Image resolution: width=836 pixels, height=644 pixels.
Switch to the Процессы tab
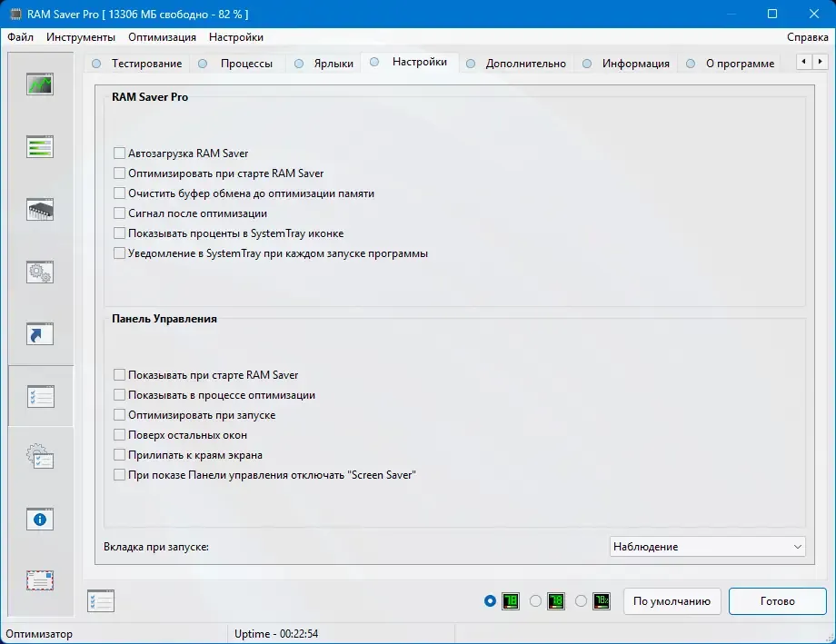(238, 64)
